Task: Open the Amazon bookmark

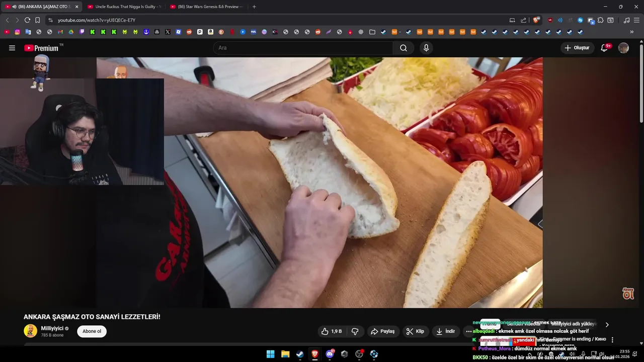Action: click(x=210, y=32)
